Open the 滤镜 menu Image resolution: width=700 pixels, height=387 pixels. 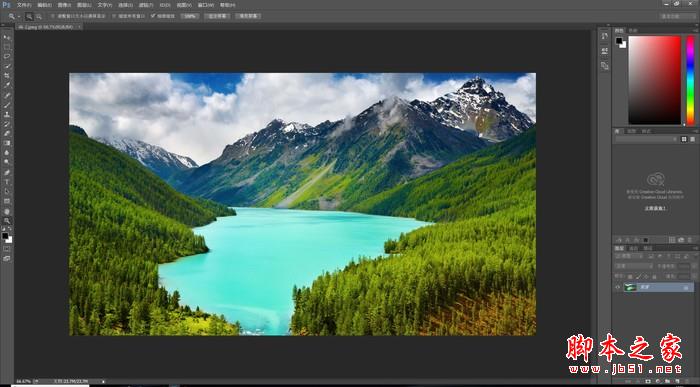tap(146, 5)
